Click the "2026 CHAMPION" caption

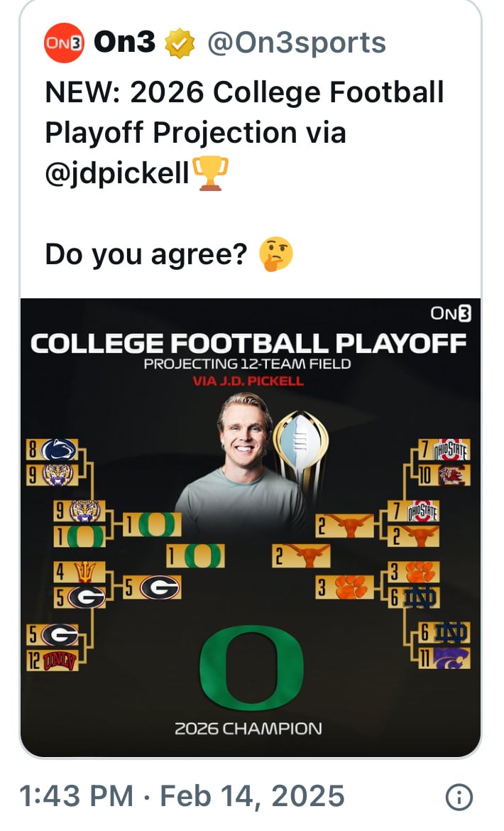248,729
